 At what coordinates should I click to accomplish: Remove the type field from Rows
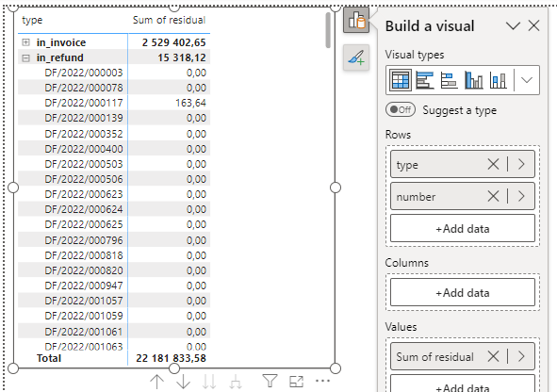coord(493,164)
